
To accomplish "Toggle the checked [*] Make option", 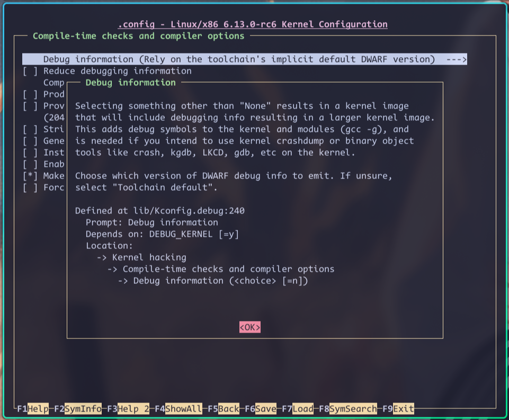I will point(30,176).
